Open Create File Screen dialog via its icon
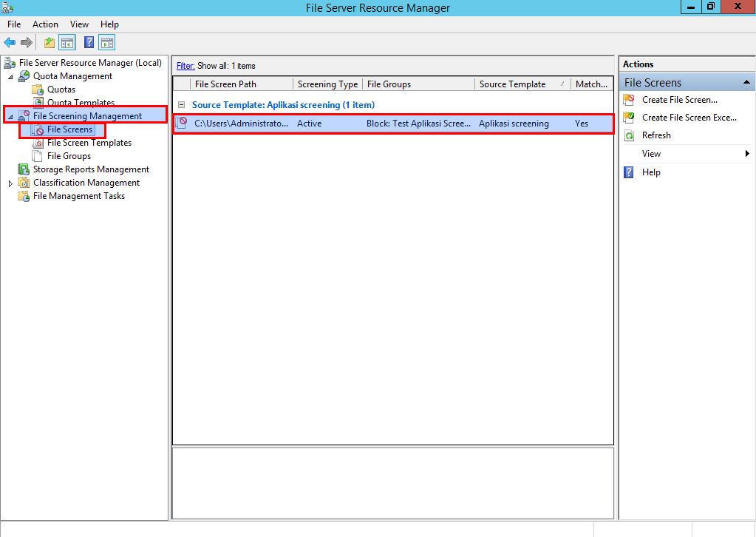 [x=630, y=100]
